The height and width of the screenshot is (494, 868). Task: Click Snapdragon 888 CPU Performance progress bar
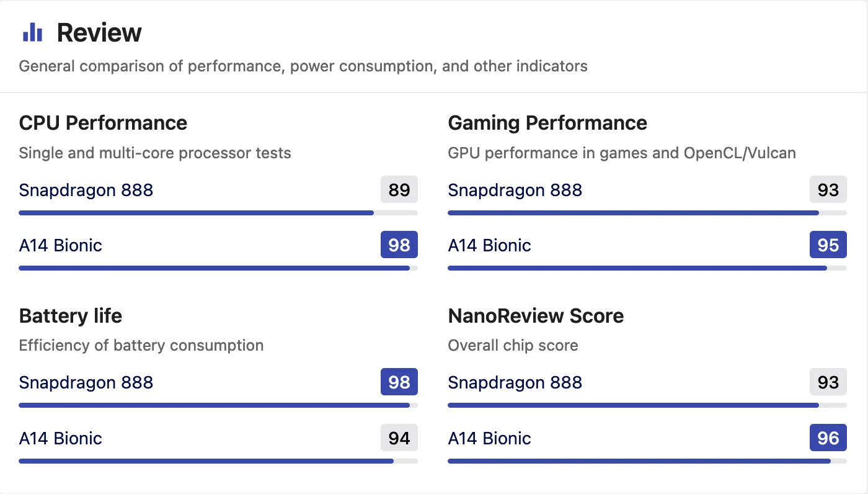218,213
